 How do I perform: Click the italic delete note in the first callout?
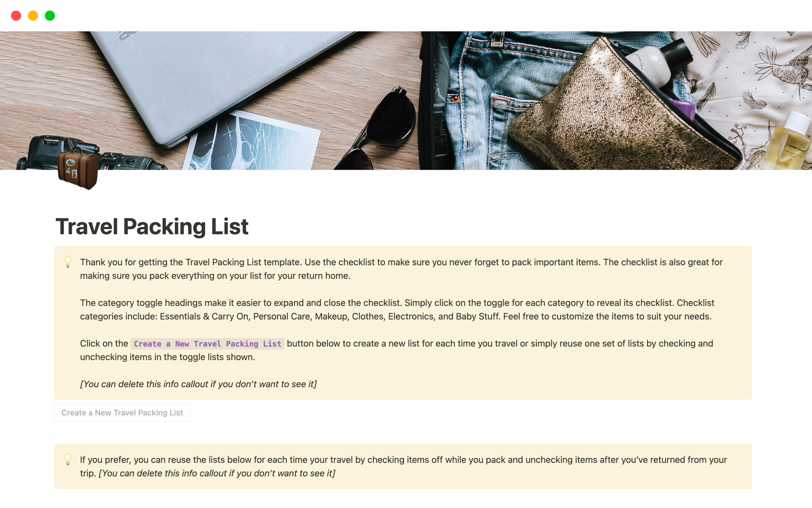(198, 384)
